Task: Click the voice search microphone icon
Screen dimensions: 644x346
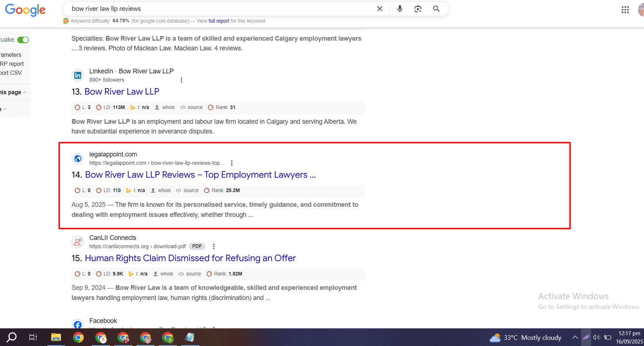Action: tap(400, 9)
